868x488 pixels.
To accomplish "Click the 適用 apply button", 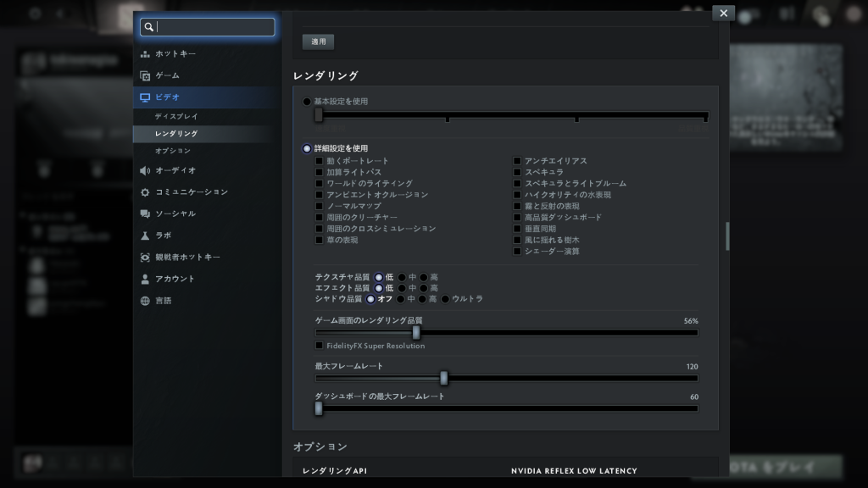I will coord(318,42).
